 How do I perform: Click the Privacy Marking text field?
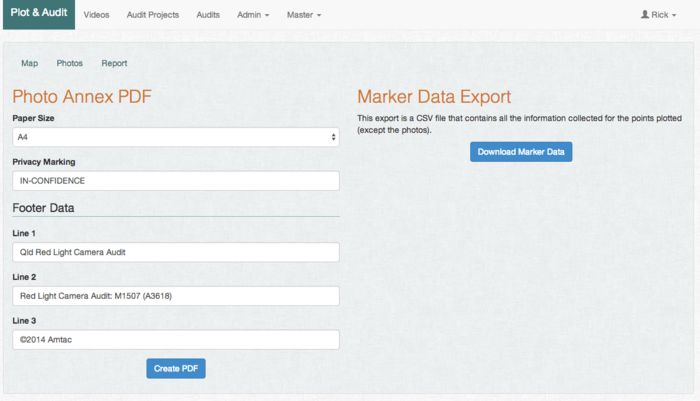[x=176, y=181]
